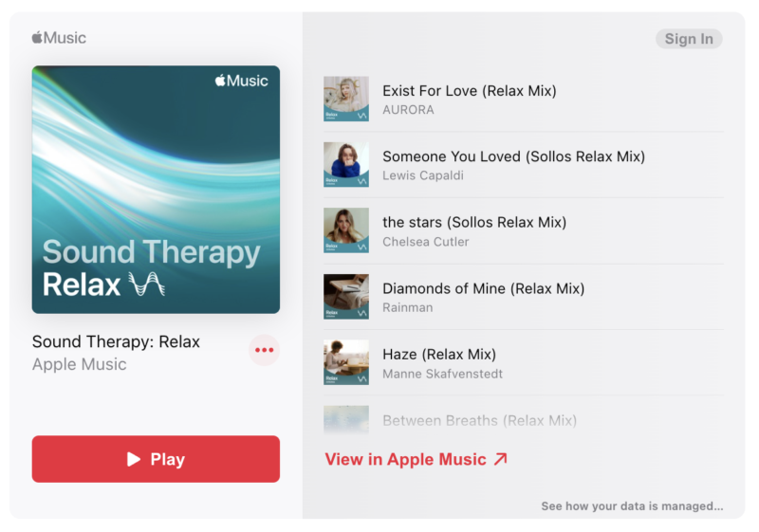Start playback with the red Play button
Viewport: 759px width, 532px height.
(x=156, y=459)
